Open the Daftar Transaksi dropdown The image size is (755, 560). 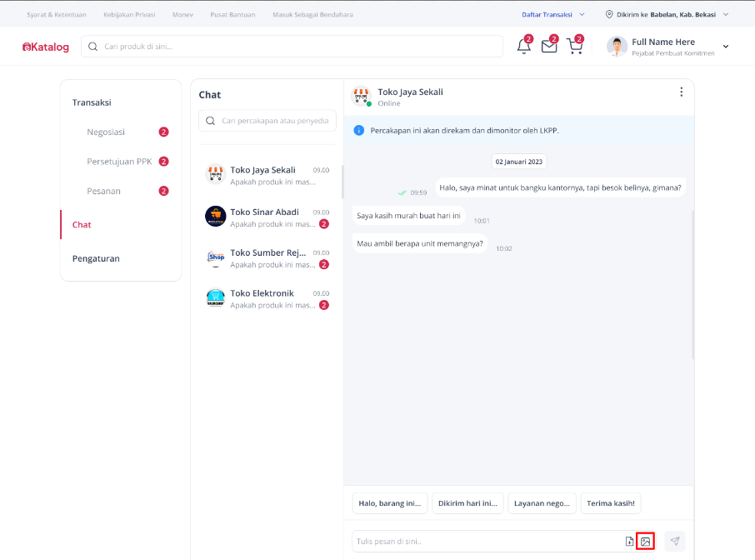point(552,14)
